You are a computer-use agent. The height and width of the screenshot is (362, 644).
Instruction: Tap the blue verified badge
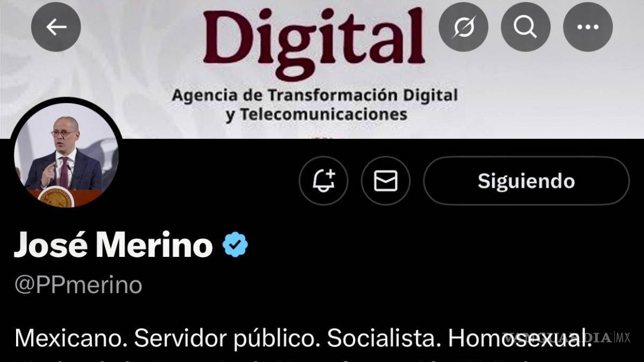coord(235,245)
